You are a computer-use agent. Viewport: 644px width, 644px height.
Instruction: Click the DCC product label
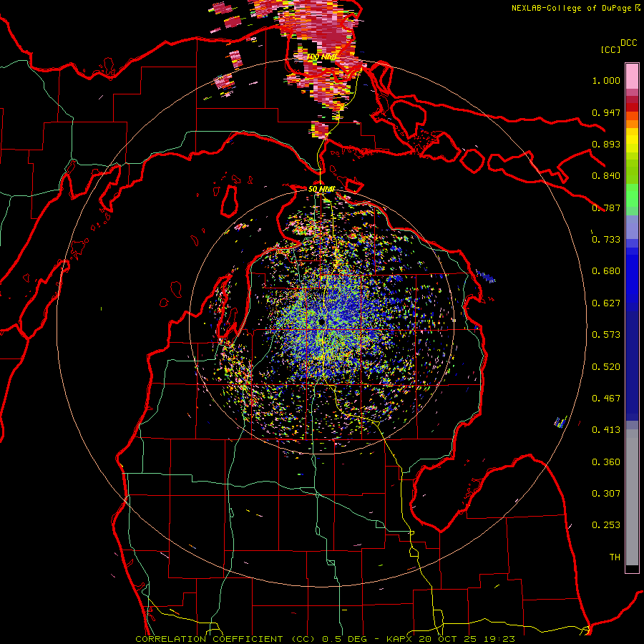click(x=628, y=43)
